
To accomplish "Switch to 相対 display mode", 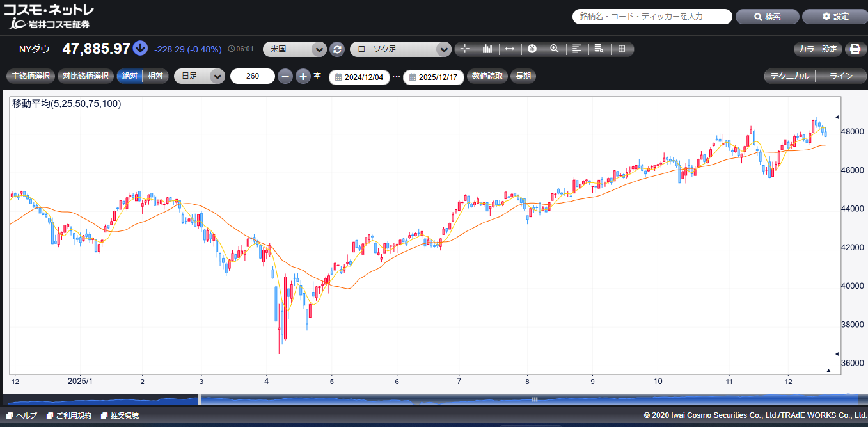I will pos(155,76).
